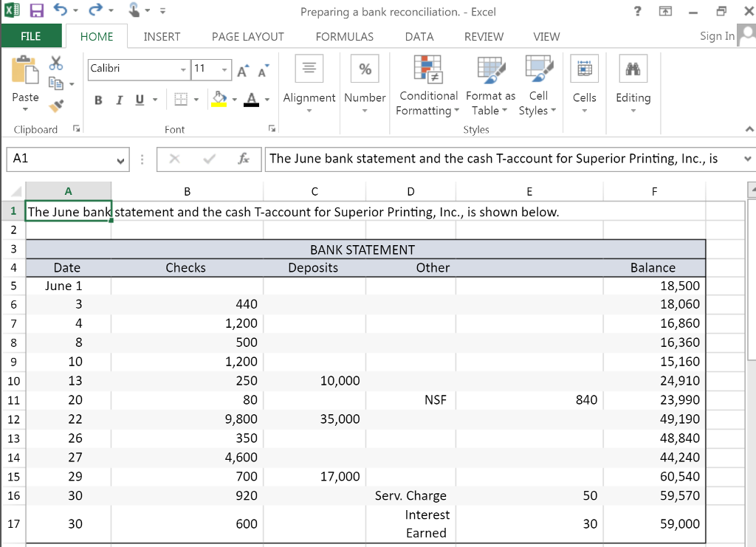Screen dimensions: 756x547
Task: Toggle underline formatting
Action: [x=140, y=100]
